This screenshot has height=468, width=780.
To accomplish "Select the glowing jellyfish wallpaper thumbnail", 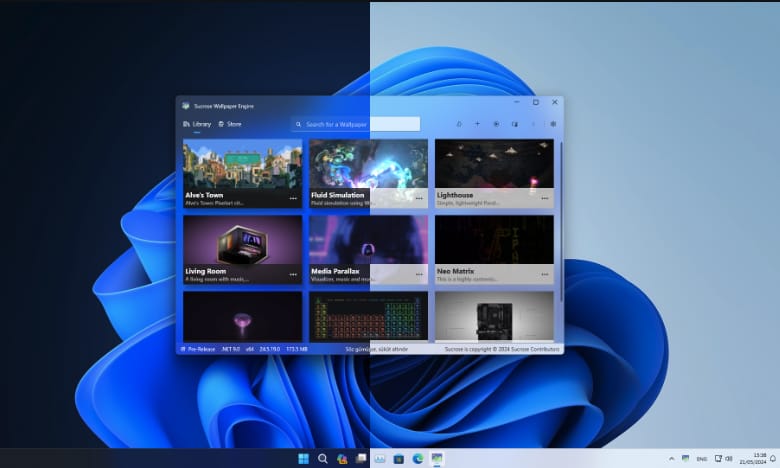I will tap(242, 317).
